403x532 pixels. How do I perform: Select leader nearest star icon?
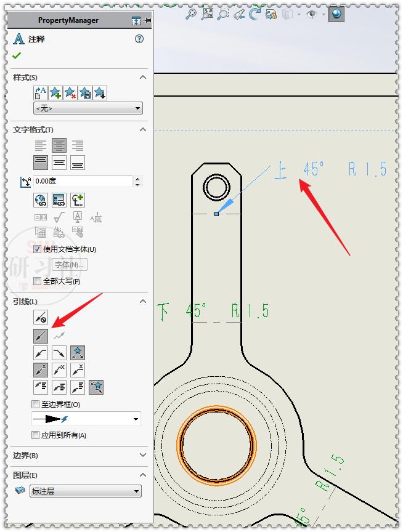[x=78, y=353]
